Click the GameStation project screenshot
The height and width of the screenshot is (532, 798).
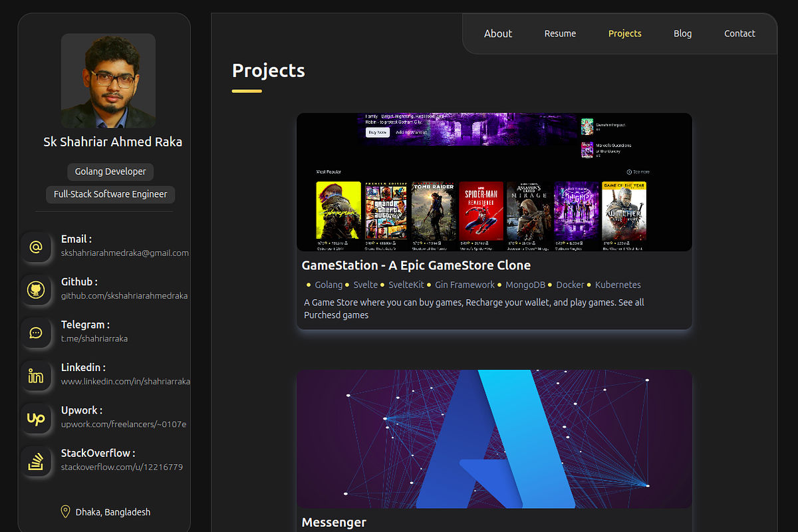pyautogui.click(x=494, y=182)
